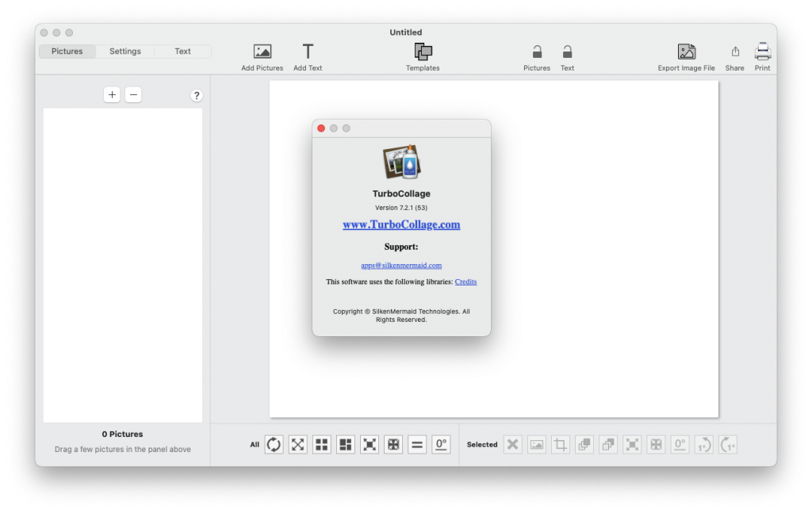
Task: Reset rotation of all pictures to 0°
Action: click(x=441, y=444)
